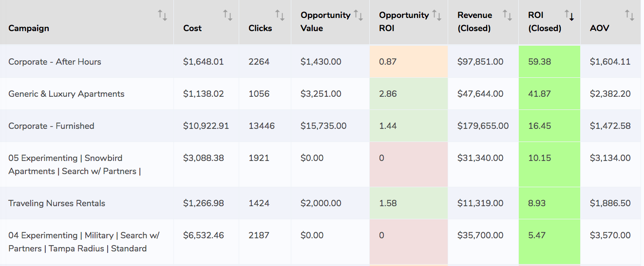
Task: Click green 59.38 ROI (Closed) cell
Action: click(549, 62)
